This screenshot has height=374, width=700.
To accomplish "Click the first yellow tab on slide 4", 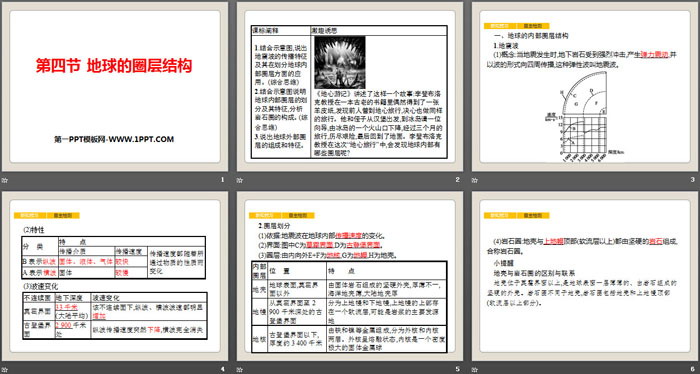I will (30, 216).
